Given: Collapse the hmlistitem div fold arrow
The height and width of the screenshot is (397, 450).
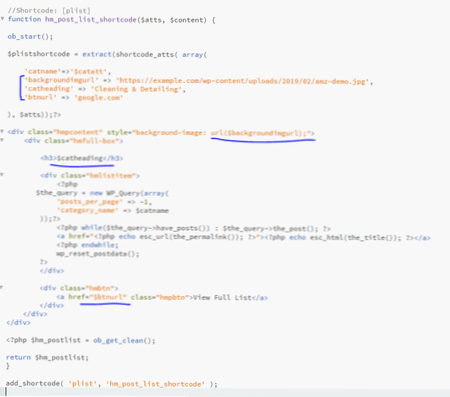Looking at the screenshot, I should [x=2, y=175].
